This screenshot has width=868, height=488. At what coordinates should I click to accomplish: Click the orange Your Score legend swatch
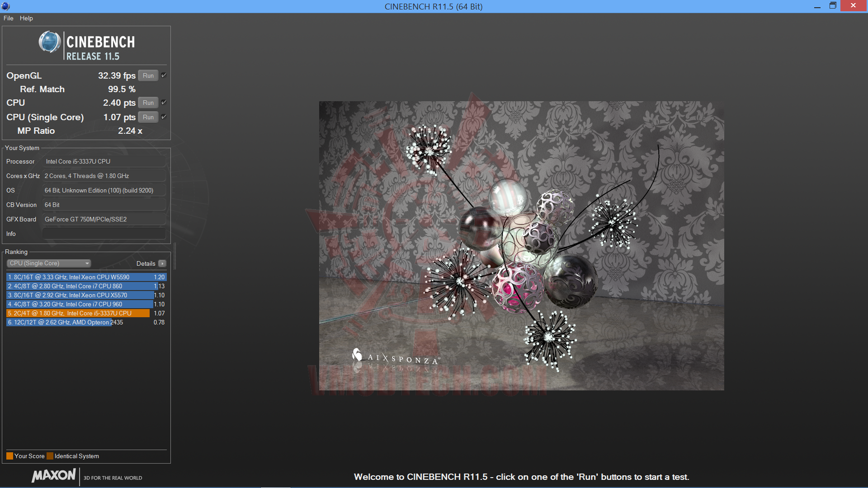(x=9, y=456)
